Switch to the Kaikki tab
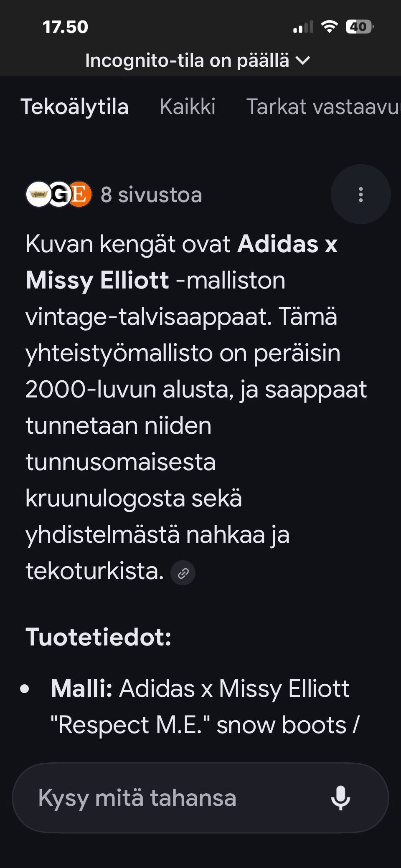This screenshot has width=401, height=868. click(x=188, y=107)
